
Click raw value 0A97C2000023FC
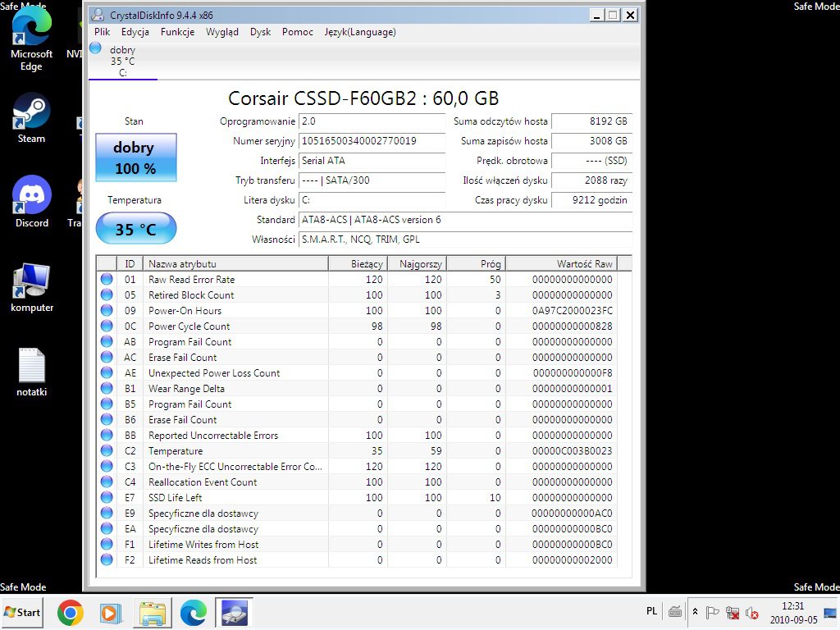click(572, 311)
